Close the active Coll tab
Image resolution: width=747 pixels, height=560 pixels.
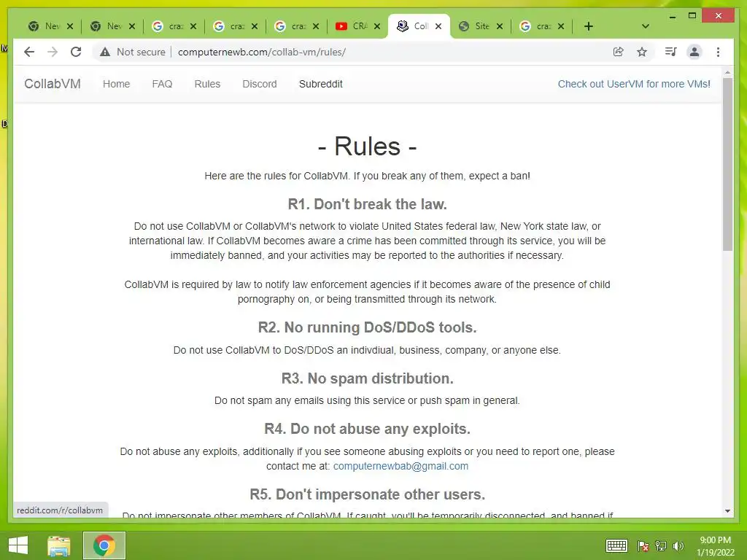click(438, 26)
